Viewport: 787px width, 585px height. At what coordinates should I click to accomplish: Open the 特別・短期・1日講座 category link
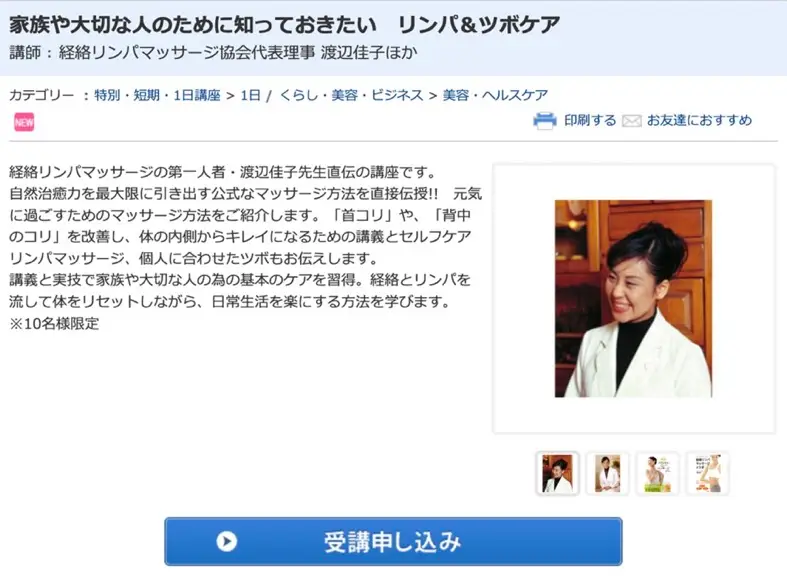click(x=157, y=95)
